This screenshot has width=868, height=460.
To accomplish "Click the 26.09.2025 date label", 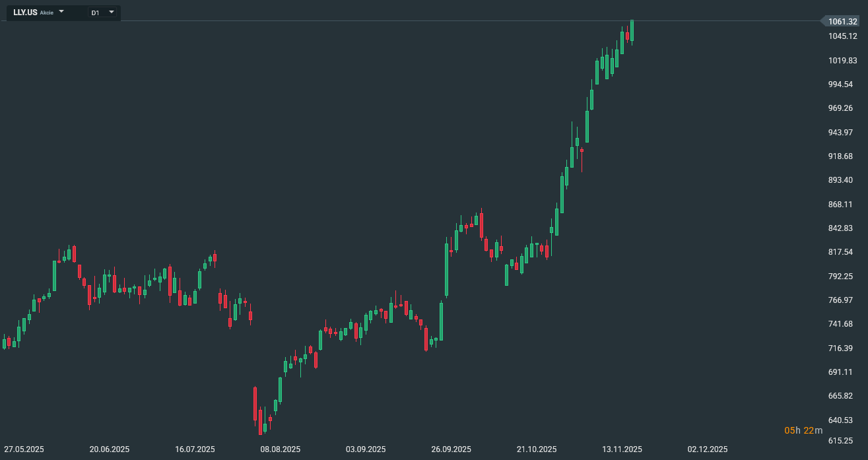I will [x=451, y=449].
